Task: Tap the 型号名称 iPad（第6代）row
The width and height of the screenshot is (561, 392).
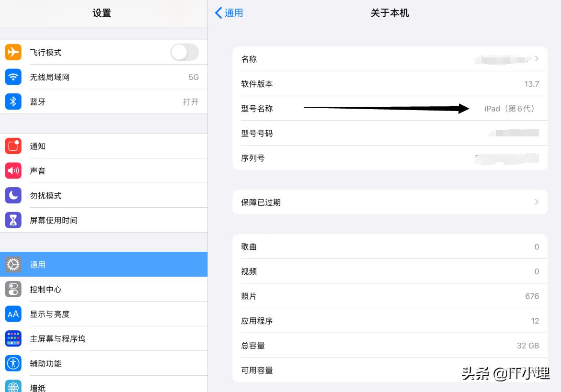Action: (389, 109)
